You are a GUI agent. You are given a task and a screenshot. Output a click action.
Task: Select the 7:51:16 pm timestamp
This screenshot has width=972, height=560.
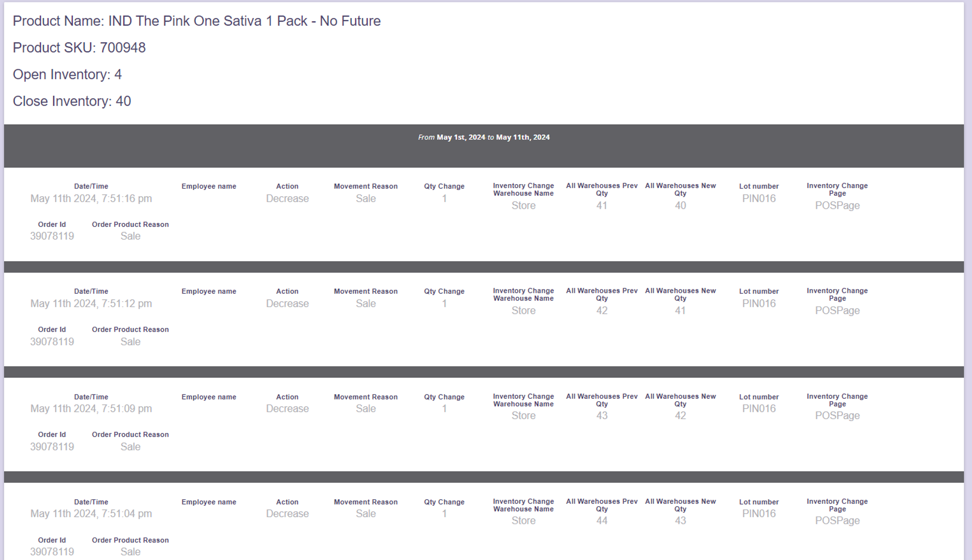pyautogui.click(x=91, y=199)
